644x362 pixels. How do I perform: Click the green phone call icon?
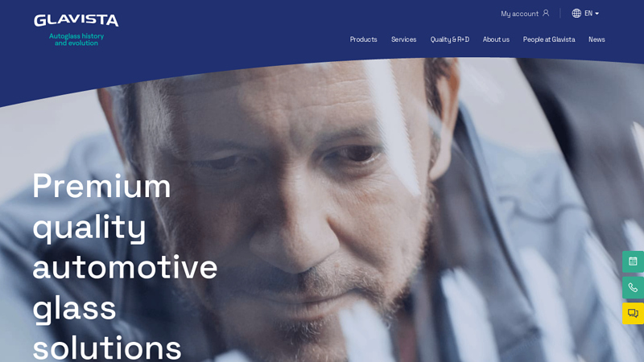633,287
